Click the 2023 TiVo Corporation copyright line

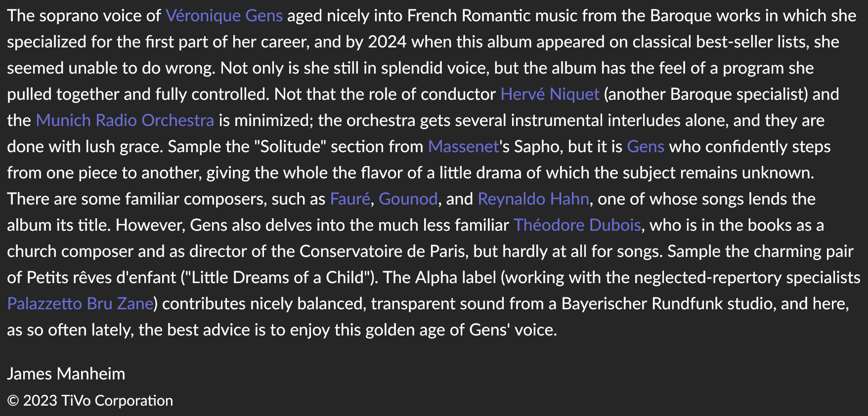pyautogui.click(x=90, y=401)
